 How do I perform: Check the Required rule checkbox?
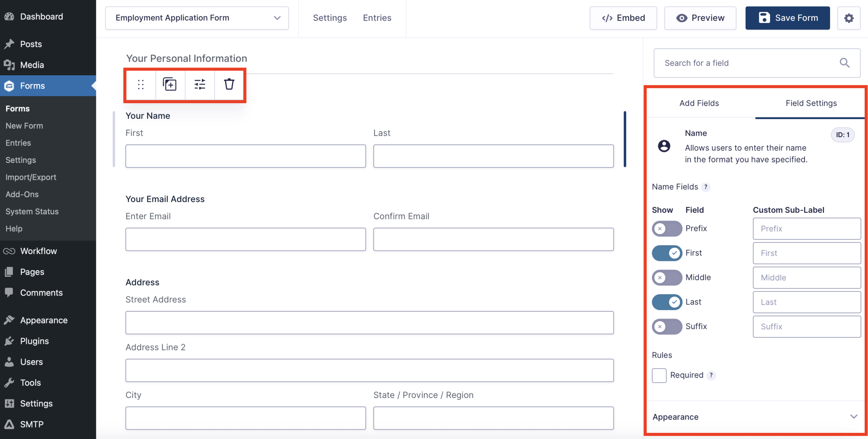659,375
